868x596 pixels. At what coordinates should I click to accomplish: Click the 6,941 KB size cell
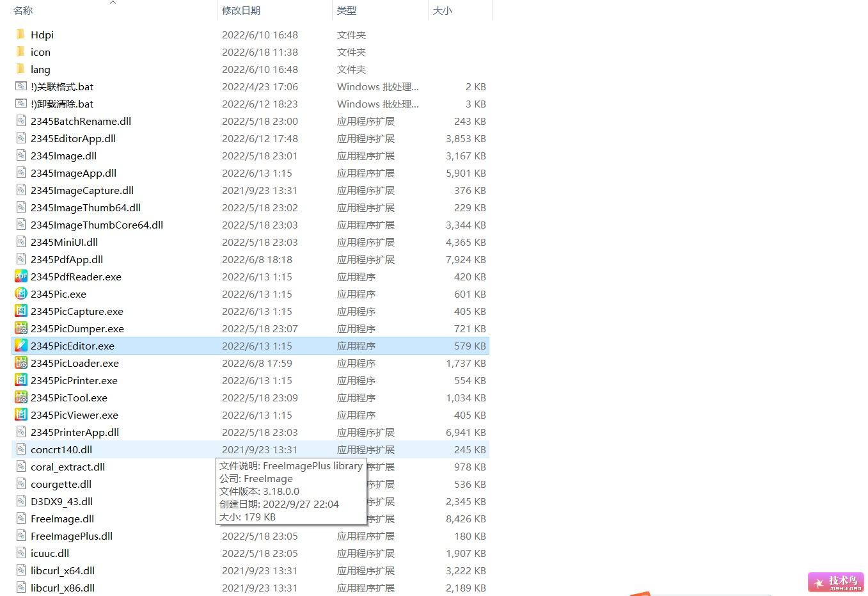click(x=466, y=432)
